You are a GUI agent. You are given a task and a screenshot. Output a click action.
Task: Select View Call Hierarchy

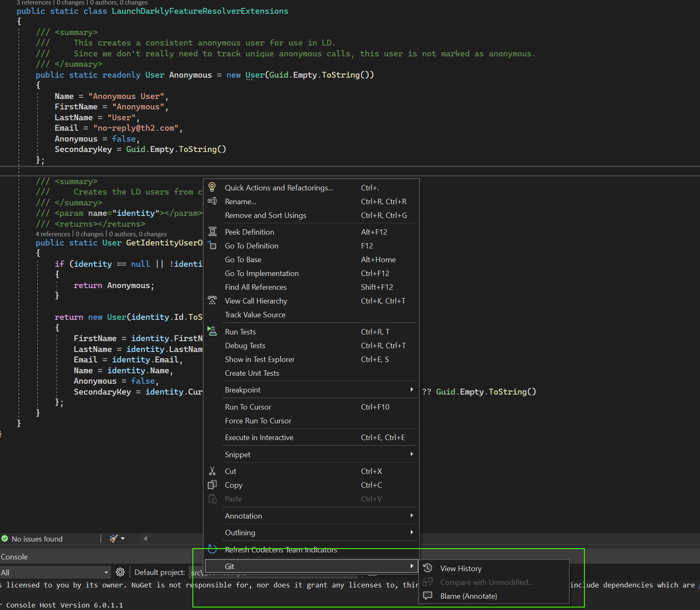pyautogui.click(x=311, y=301)
